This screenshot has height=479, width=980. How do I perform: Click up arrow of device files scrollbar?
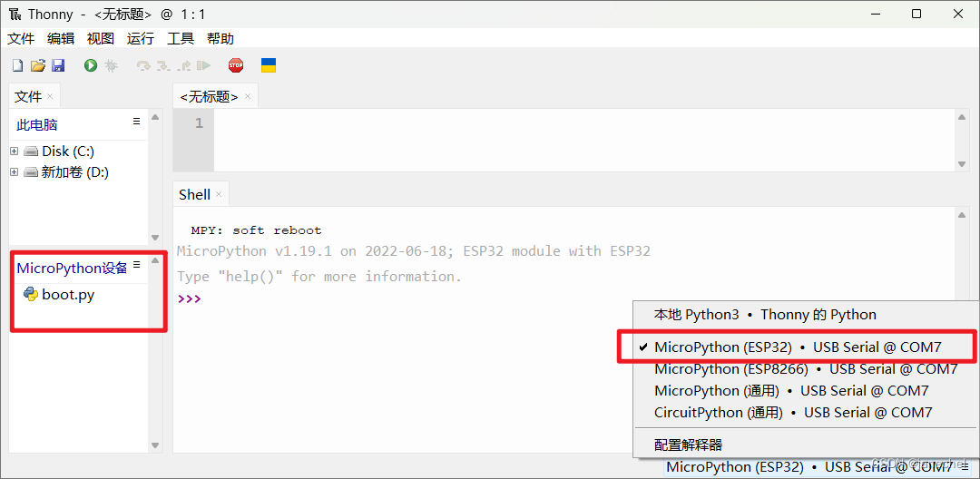pyautogui.click(x=156, y=260)
